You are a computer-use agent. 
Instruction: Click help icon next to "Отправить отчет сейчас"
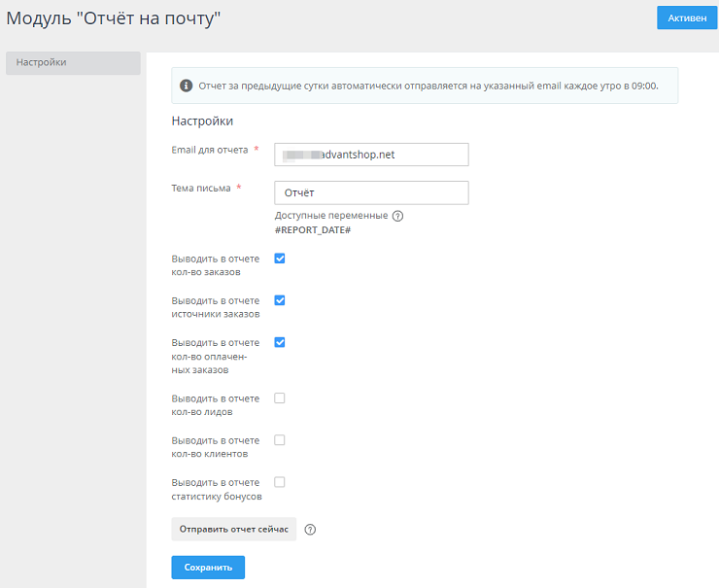pos(311,530)
